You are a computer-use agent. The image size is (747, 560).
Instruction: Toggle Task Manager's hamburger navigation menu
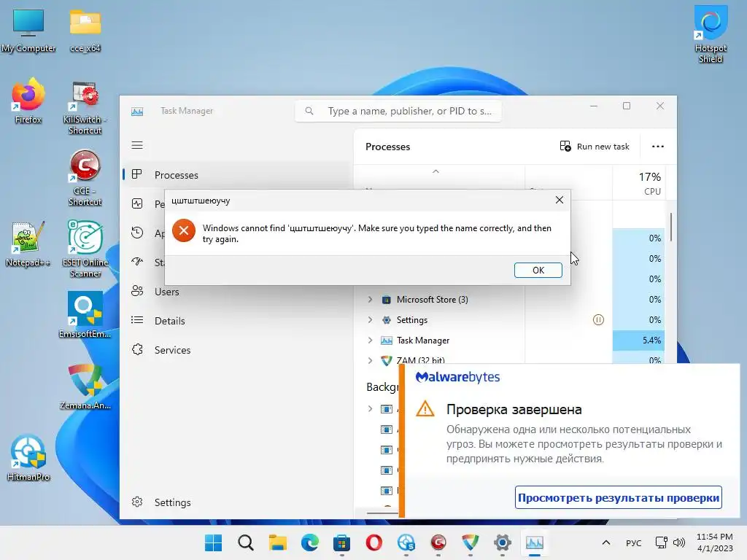tap(137, 145)
